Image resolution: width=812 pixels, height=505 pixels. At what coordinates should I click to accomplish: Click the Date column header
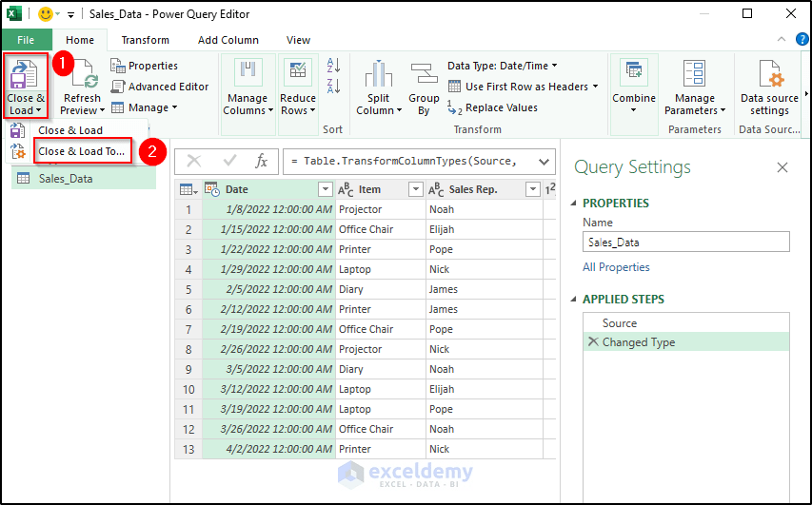(x=268, y=190)
